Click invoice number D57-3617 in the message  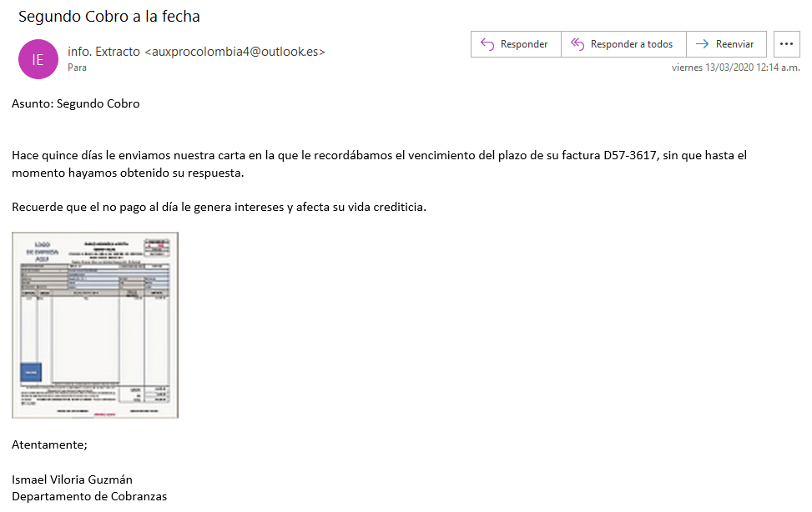(632, 155)
